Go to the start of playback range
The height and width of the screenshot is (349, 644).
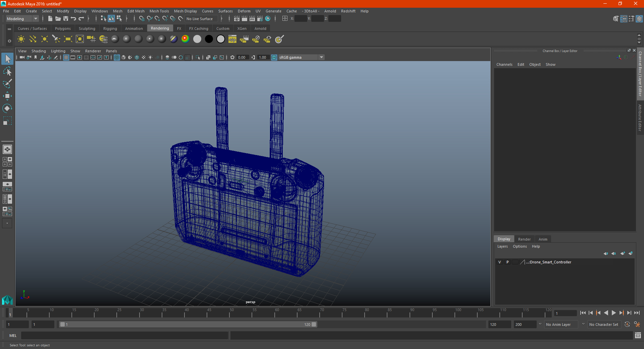(583, 313)
